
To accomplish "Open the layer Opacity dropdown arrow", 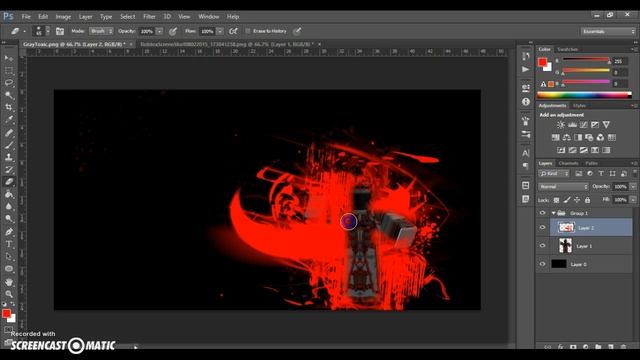I will click(633, 187).
